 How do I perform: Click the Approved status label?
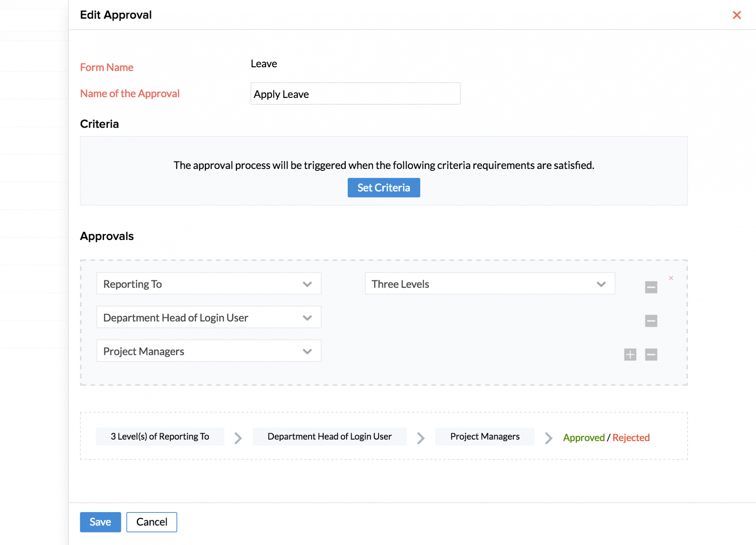click(584, 438)
